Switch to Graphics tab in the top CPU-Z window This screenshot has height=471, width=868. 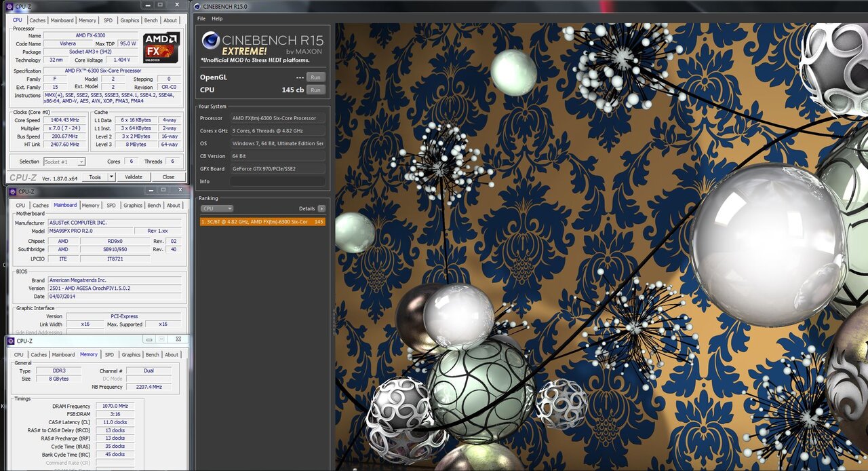point(130,20)
